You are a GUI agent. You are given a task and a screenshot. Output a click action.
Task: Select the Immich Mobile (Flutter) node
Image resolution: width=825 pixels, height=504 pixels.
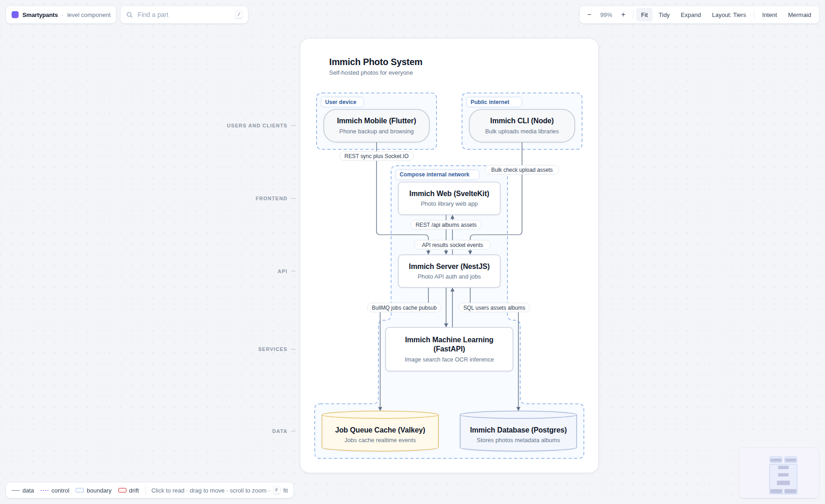coord(376,126)
